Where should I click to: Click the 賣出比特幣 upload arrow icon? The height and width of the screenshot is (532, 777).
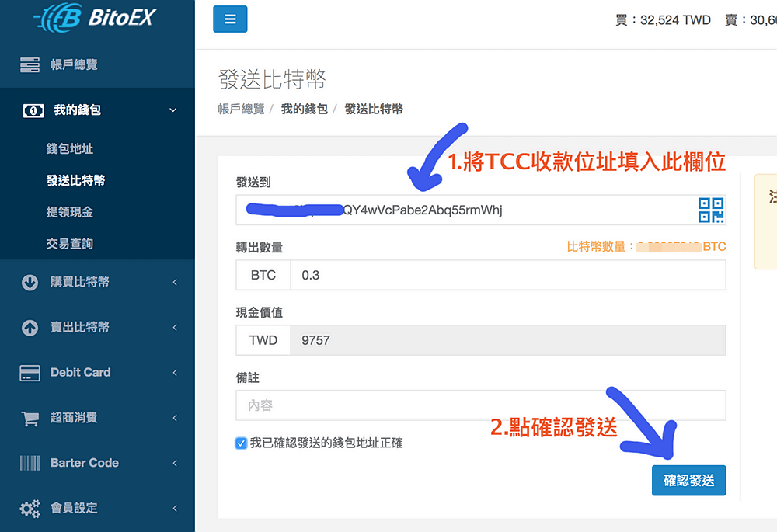pyautogui.click(x=30, y=328)
